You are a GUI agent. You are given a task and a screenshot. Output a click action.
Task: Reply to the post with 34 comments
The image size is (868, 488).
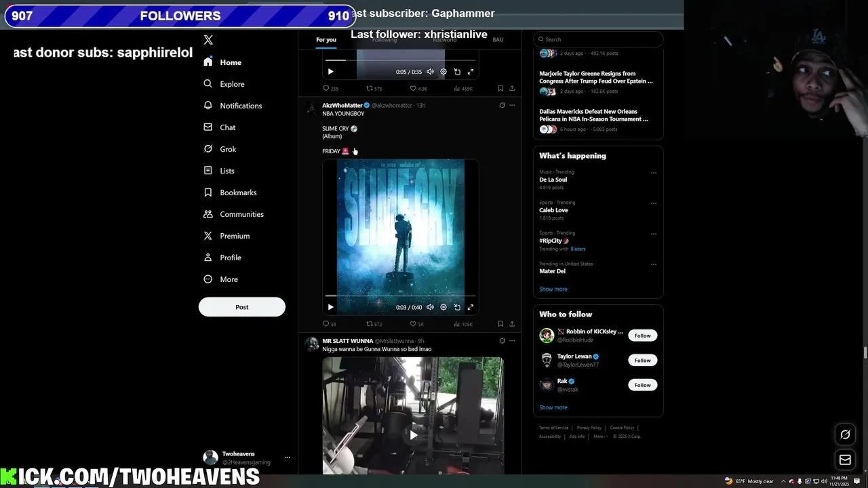[329, 324]
